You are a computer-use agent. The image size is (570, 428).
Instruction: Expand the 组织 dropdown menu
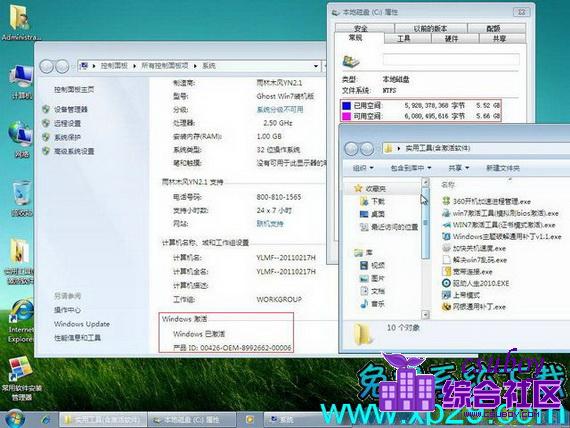point(363,168)
